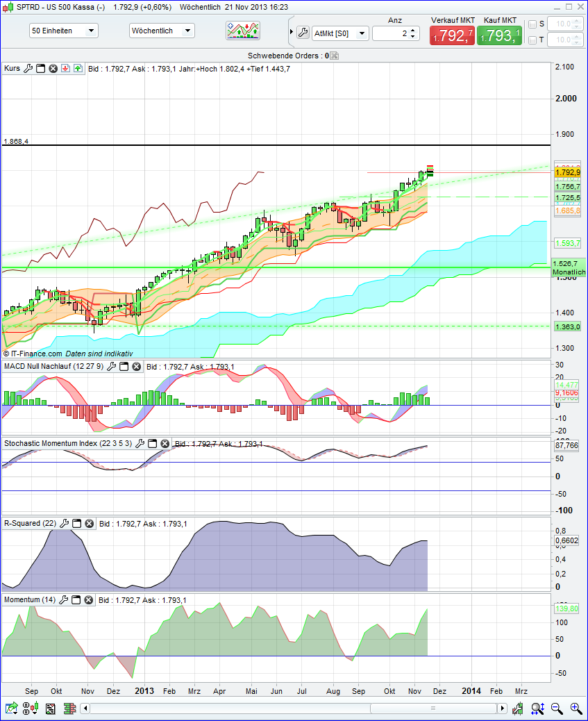This screenshot has height=721, width=588.
Task: Open the chart style picker icon in toolbar
Action: tap(242, 31)
